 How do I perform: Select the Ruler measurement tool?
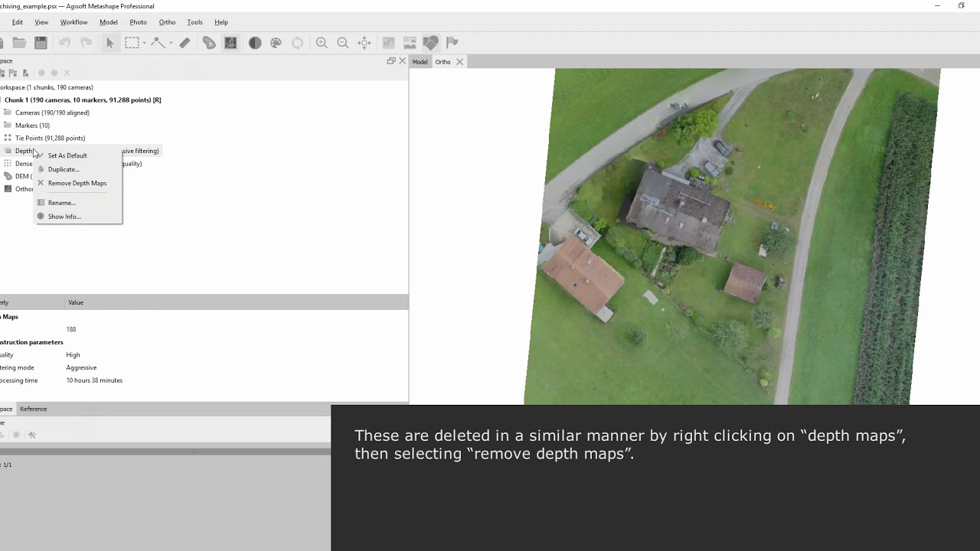coord(185,43)
